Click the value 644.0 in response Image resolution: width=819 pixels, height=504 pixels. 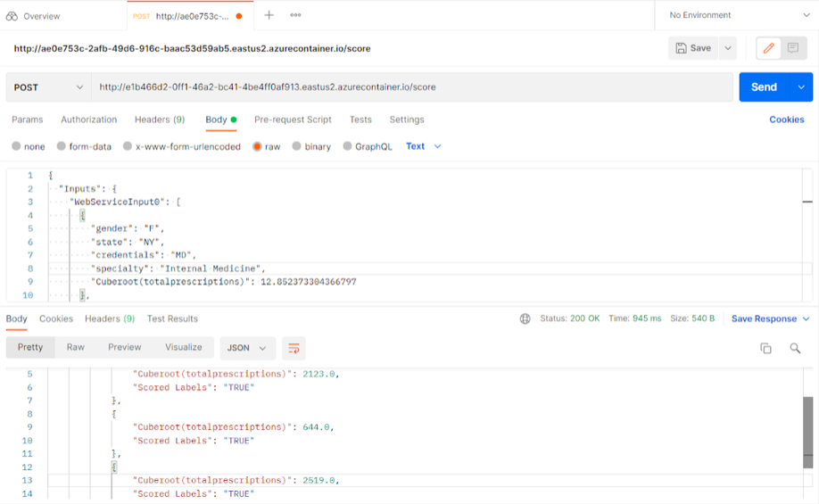pos(316,427)
